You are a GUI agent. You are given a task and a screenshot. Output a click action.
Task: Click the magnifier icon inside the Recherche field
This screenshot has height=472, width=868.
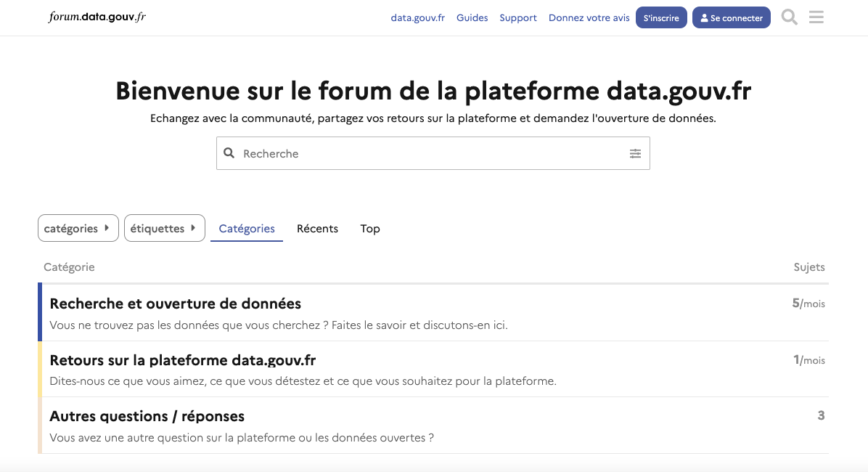tap(229, 153)
